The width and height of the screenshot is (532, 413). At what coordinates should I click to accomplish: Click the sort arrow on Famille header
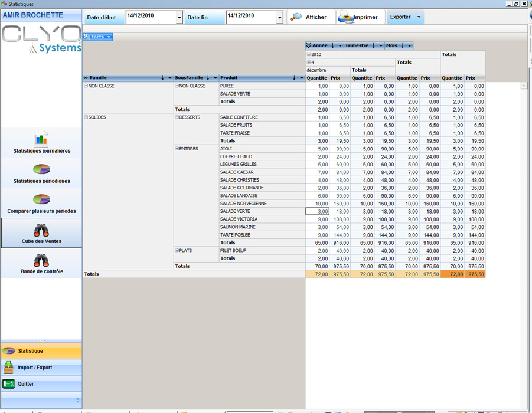(162, 78)
